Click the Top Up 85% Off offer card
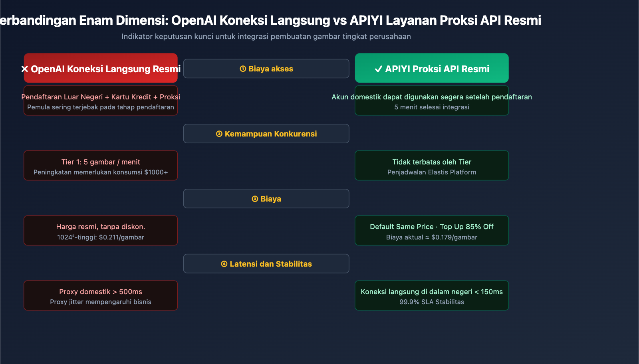Viewport: 639px width, 364px height. point(432,230)
